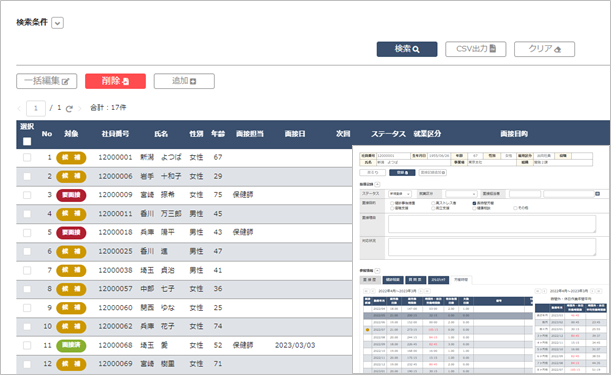Click the red 削除 delete button
The image size is (611, 375).
pyautogui.click(x=115, y=81)
